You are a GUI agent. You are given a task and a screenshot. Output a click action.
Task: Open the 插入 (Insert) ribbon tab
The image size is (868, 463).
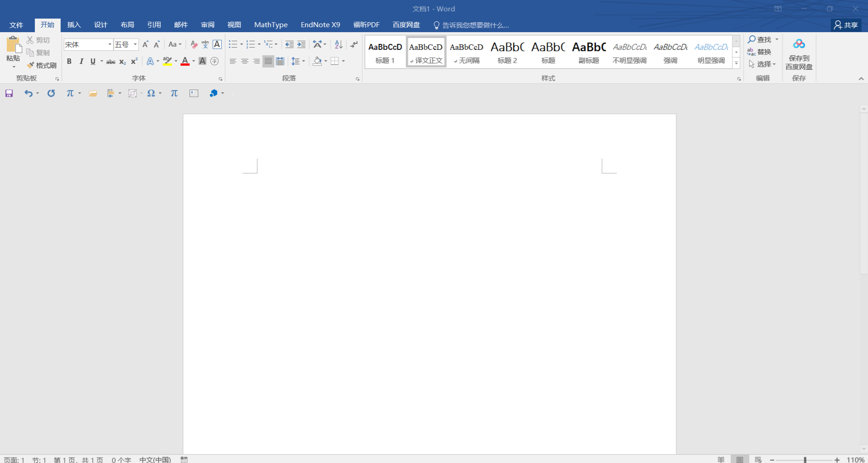[74, 25]
